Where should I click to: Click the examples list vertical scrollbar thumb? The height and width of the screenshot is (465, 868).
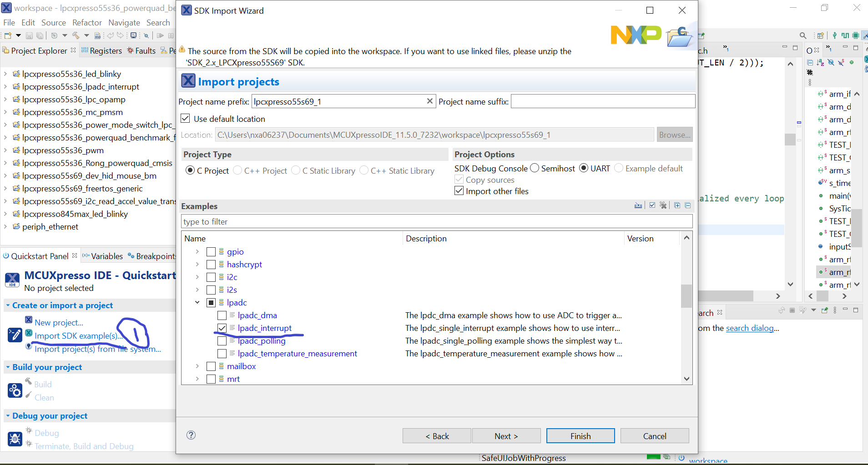[686, 296]
